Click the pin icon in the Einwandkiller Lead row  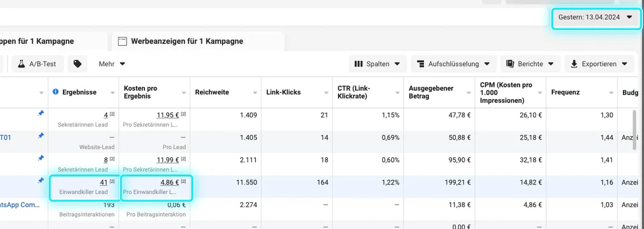[41, 181]
